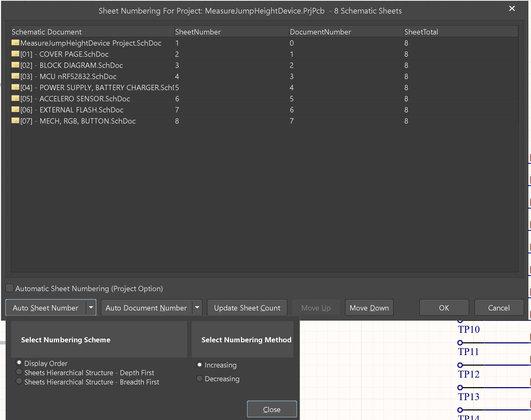This screenshot has height=420, width=531.
Task: Confirm sheet numbering with OK
Action: click(x=444, y=308)
